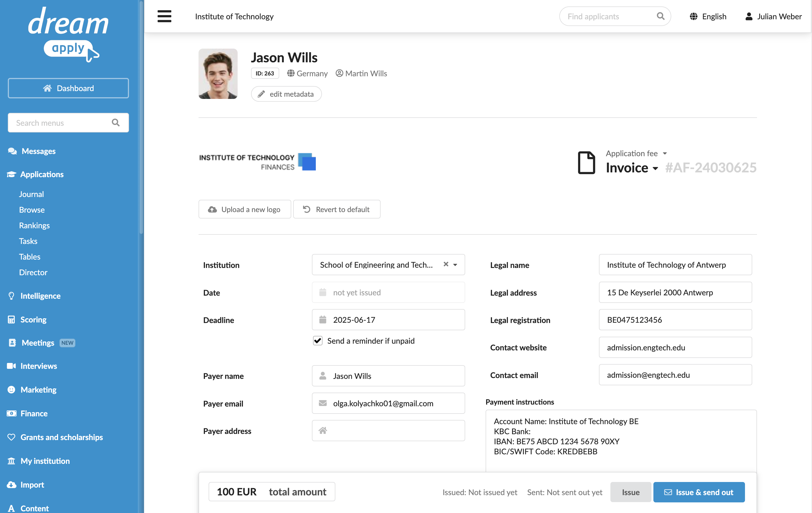Click the invoice document icon
Image resolution: width=812 pixels, height=513 pixels.
coord(586,163)
